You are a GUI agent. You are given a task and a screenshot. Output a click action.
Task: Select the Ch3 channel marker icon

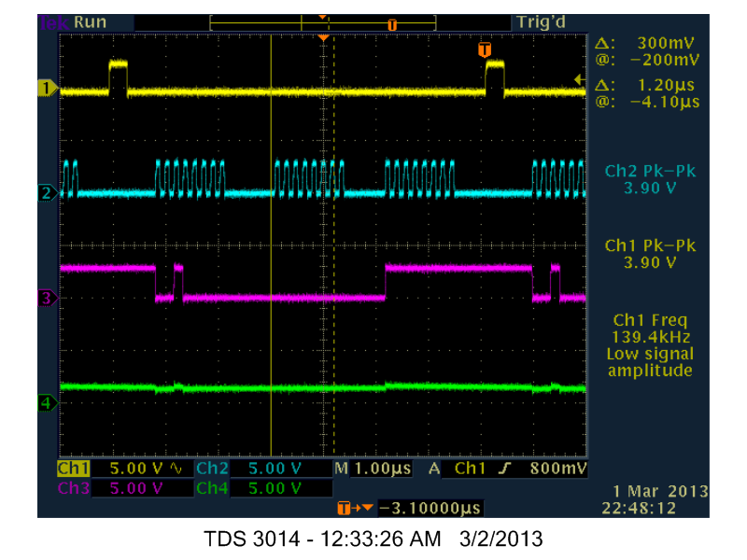coord(44,299)
